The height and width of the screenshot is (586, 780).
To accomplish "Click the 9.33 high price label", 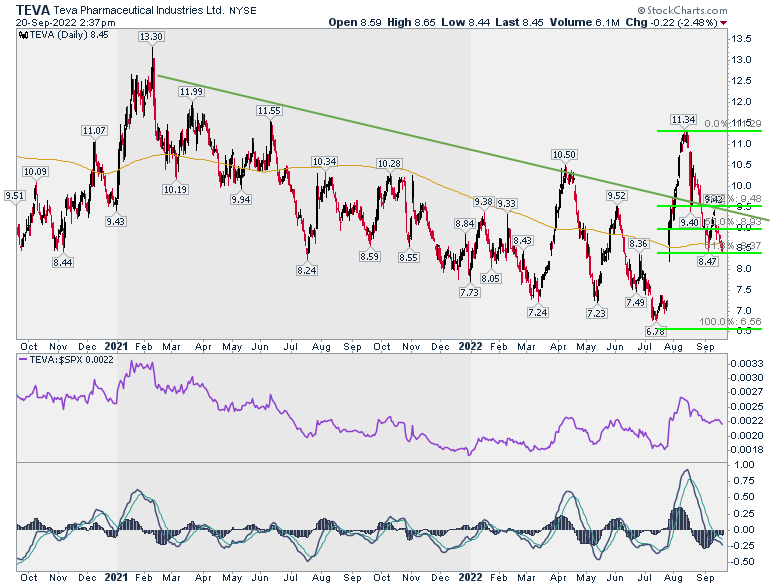I will pyautogui.click(x=507, y=203).
